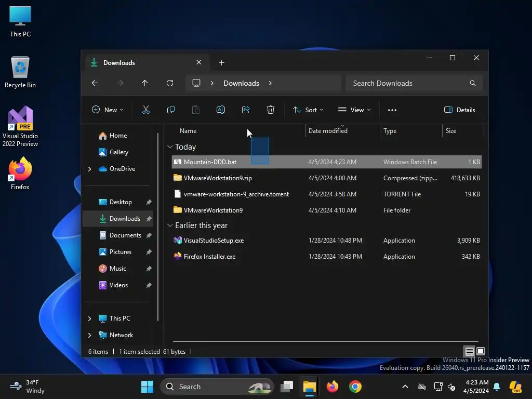The height and width of the screenshot is (399, 532).
Task: Click the File Explorer taskbar icon
Action: coord(310,387)
